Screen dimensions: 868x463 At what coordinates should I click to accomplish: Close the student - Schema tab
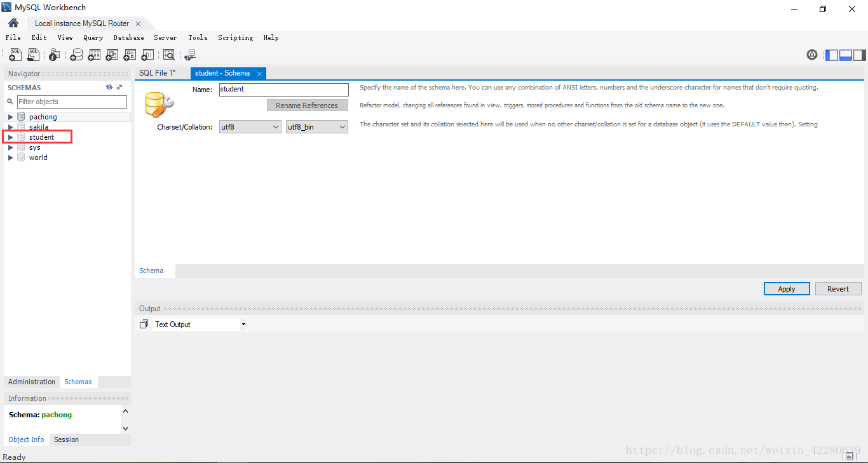(260, 74)
